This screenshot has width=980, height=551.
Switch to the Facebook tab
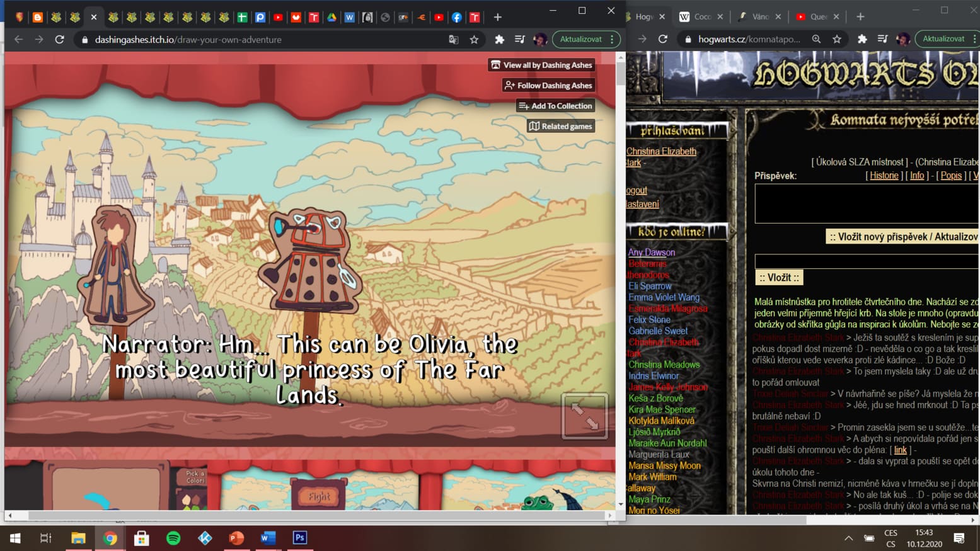[x=456, y=17]
